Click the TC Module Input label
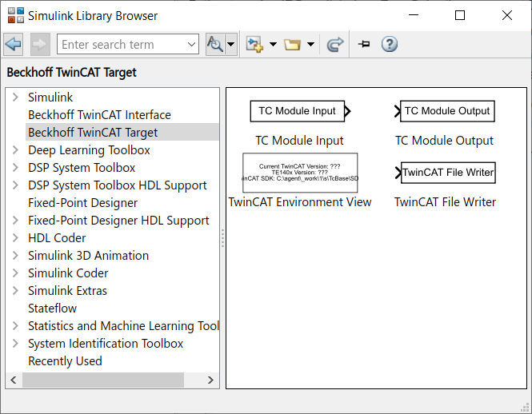The width and height of the screenshot is (532, 414). [x=299, y=141]
